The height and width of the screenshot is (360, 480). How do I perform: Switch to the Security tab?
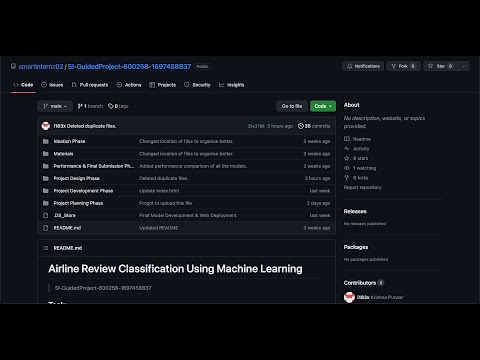197,85
